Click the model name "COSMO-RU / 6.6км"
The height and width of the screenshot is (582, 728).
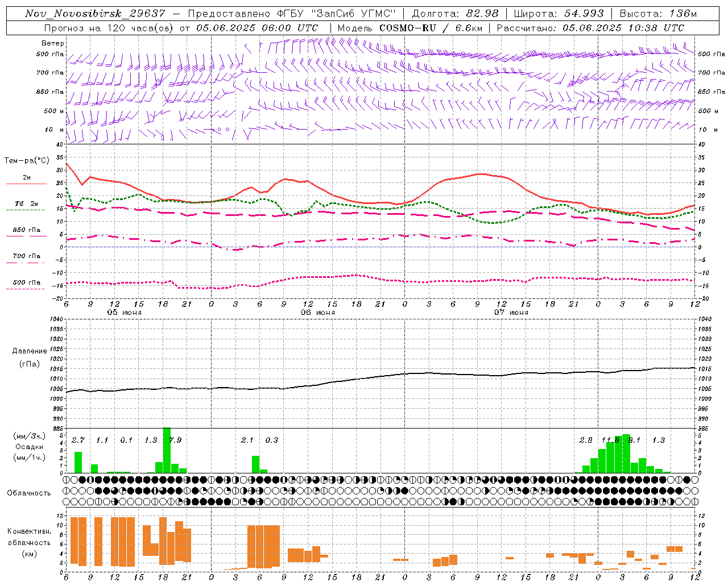[431, 28]
